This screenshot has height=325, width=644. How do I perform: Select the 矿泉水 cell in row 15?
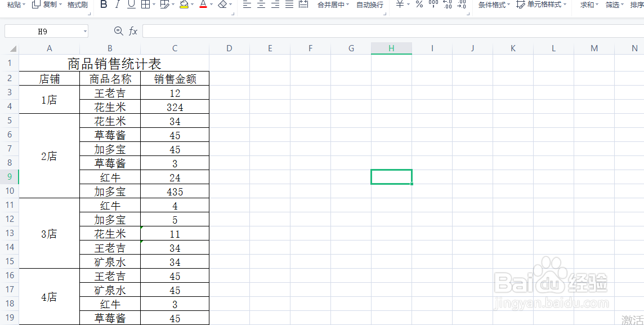click(110, 261)
